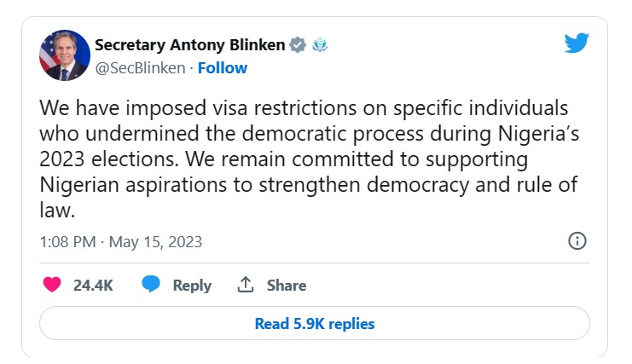Click the Reply text label
The width and height of the screenshot is (632, 364).
tap(192, 286)
